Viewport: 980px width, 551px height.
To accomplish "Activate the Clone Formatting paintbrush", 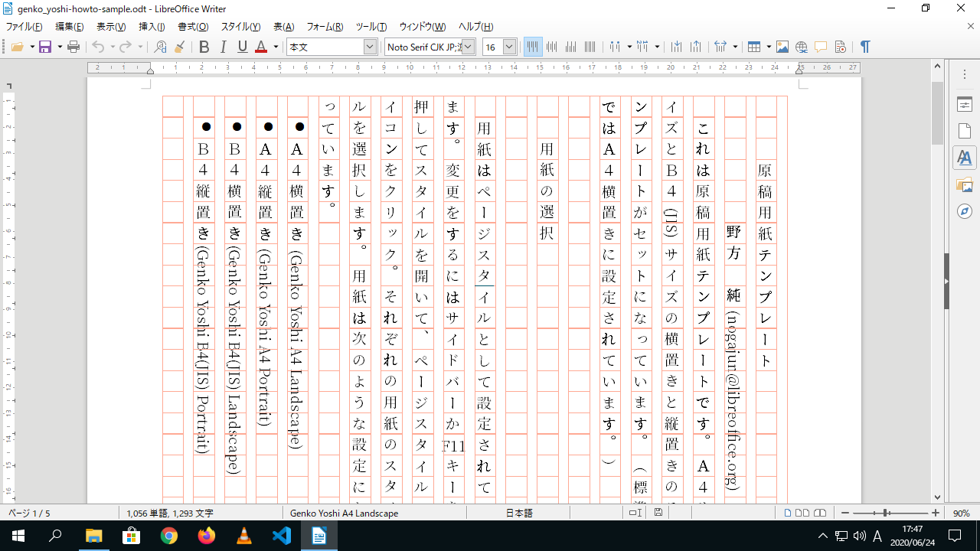I will coord(179,47).
